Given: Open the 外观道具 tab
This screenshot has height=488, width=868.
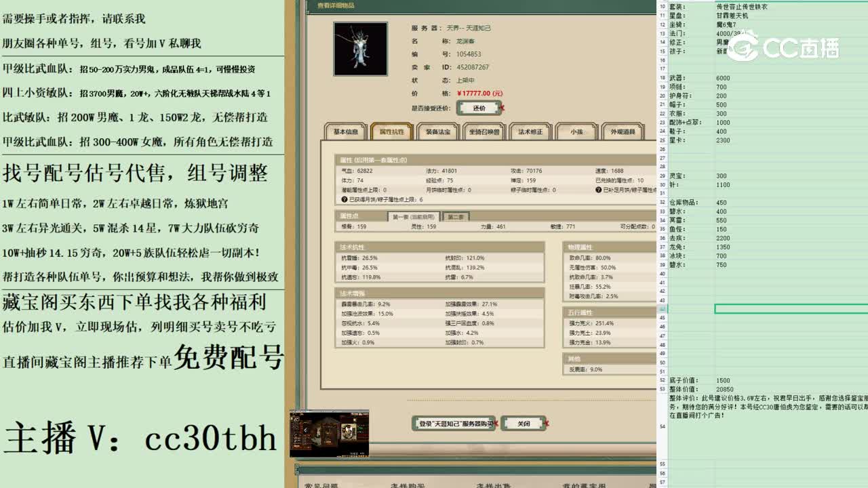Looking at the screenshot, I should pyautogui.click(x=623, y=131).
